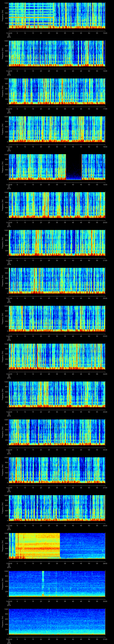The image size is (114, 644).
Task: Click the '27:00' end time label
Action: point(105,487)
